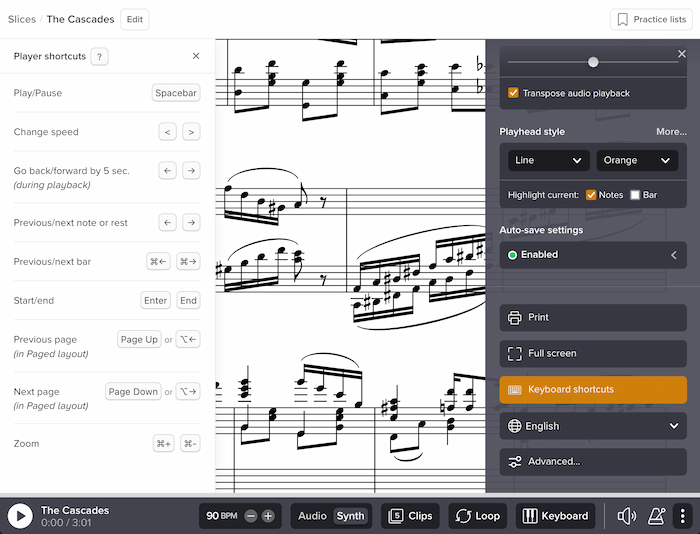Open the Orange playhead color dropdown

click(x=637, y=160)
